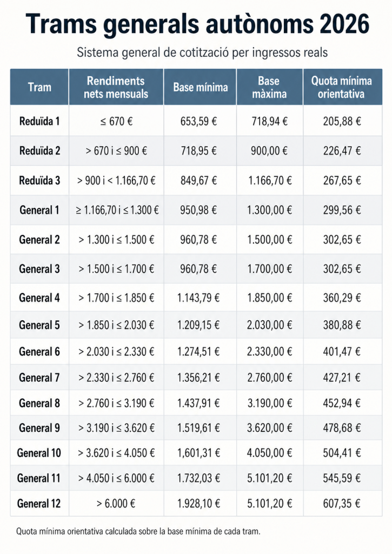Select the 'Rendiments nets mensuals' column header
Image resolution: width=392 pixels, height=554 pixels.
point(116,87)
